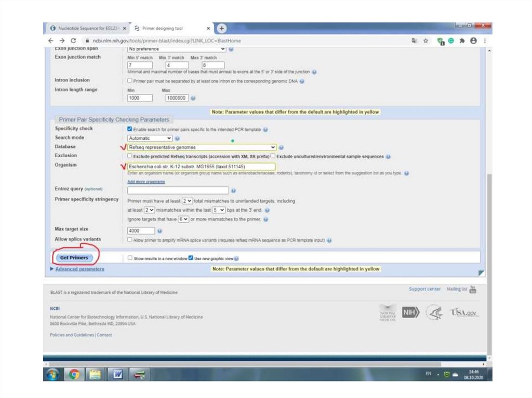Viewport: 532px width, 398px height.
Task: Open the Contact footer link
Action: pos(104,335)
